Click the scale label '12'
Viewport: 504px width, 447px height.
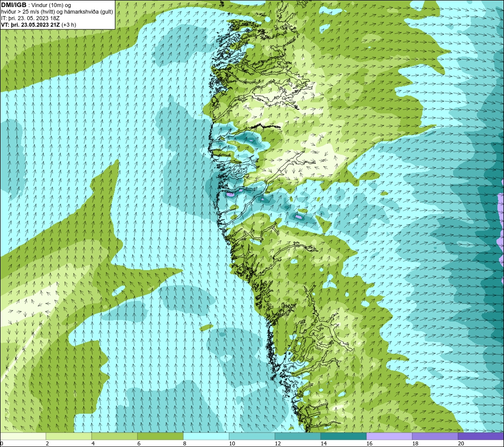pos(278,444)
